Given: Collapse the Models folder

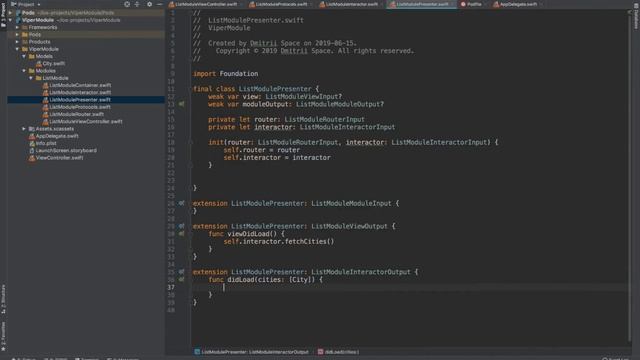Looking at the screenshot, I should 24,56.
